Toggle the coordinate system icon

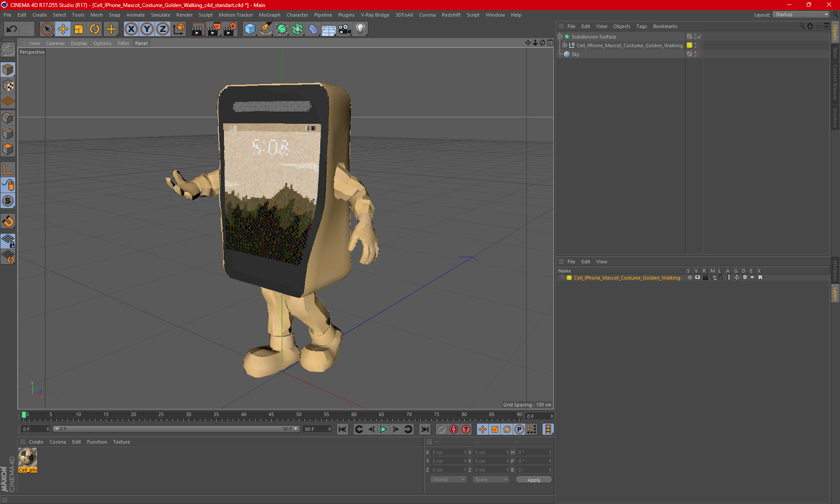179,29
